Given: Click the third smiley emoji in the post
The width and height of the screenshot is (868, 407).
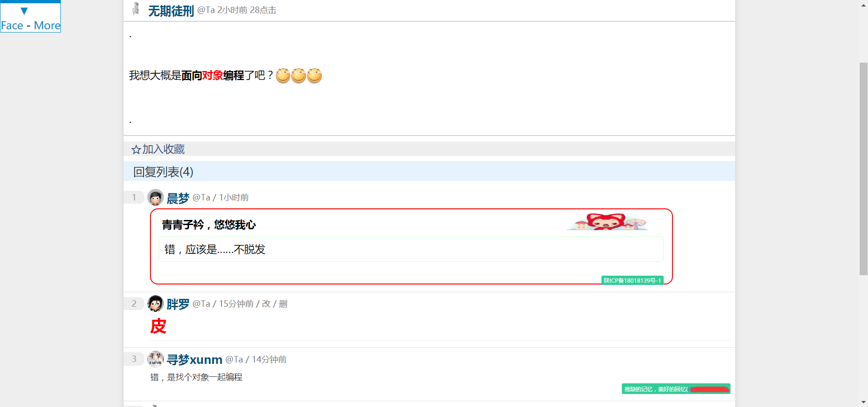Looking at the screenshot, I should [x=314, y=75].
